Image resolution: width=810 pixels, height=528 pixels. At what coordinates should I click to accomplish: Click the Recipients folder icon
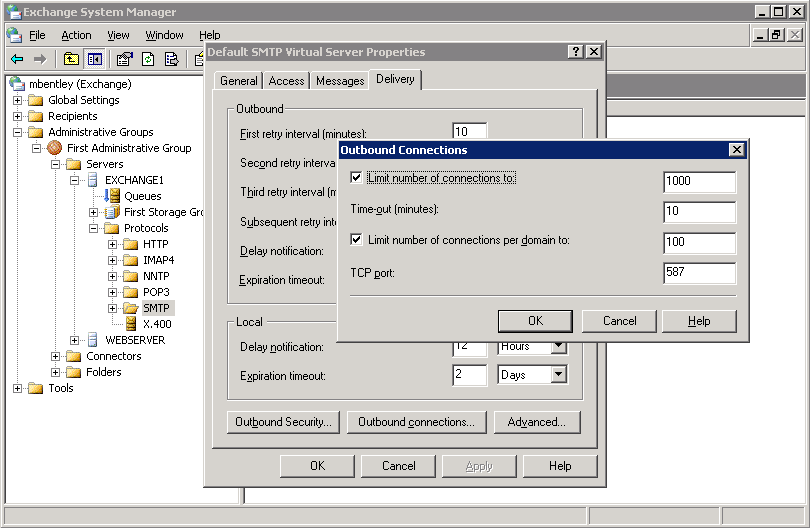pos(36,116)
